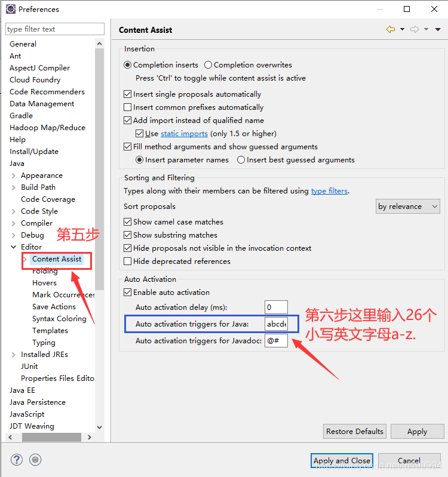
Task: Click the Cancel button
Action: [409, 460]
